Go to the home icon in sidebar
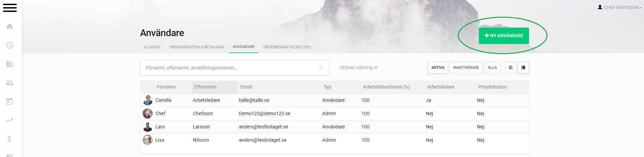Viewport: 644px width, 157px height. 10,27
